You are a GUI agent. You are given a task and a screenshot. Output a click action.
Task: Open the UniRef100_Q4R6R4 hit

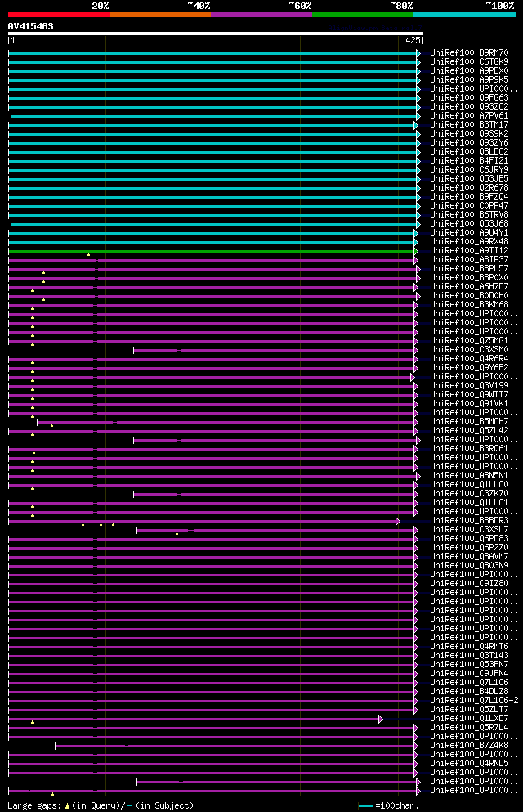pos(469,358)
